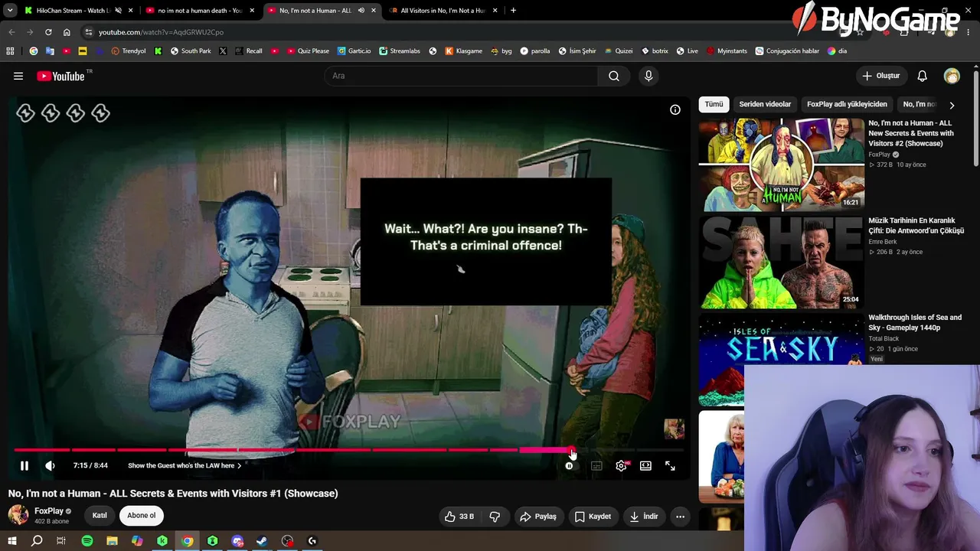Screen dimensions: 980x551
Task: Open the Windows Start menu
Action: point(11,541)
